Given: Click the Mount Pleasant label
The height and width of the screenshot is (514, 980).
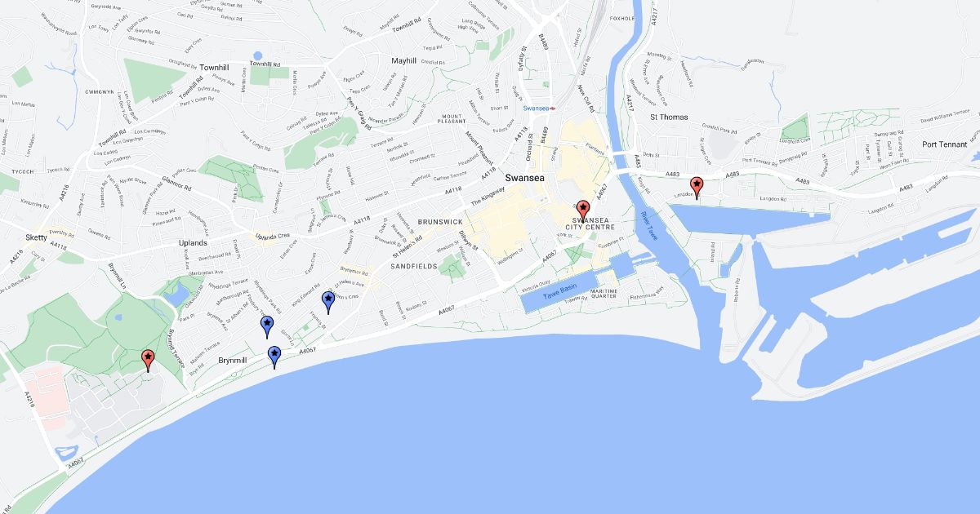Looking at the screenshot, I should 452,121.
